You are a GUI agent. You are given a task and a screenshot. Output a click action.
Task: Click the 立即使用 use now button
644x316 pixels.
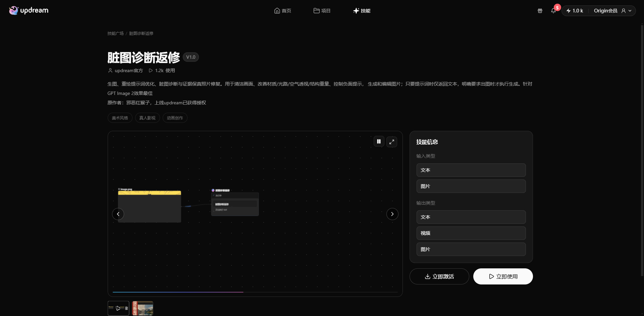503,276
